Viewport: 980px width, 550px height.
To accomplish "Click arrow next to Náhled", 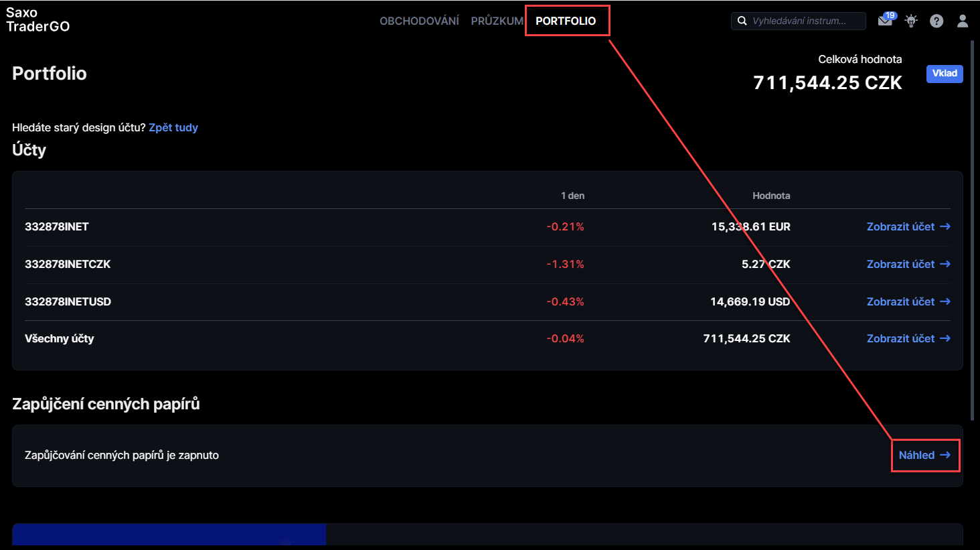I will click(x=945, y=455).
